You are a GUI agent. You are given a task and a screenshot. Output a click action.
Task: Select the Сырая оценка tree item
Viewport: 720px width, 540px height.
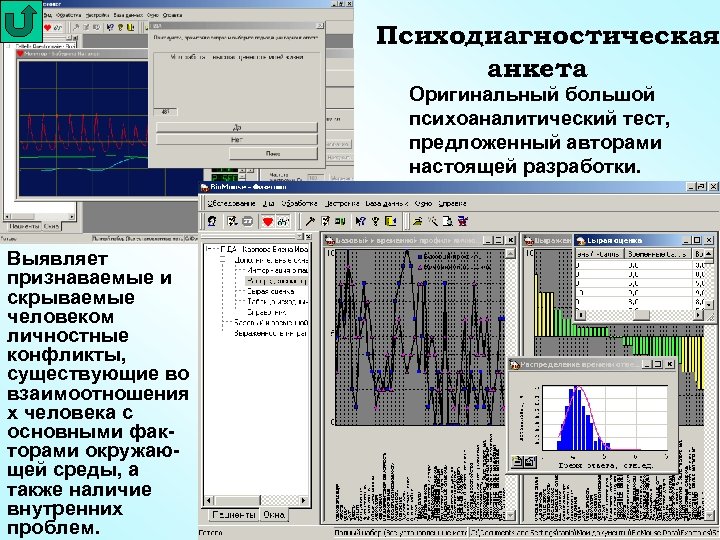pos(270,292)
